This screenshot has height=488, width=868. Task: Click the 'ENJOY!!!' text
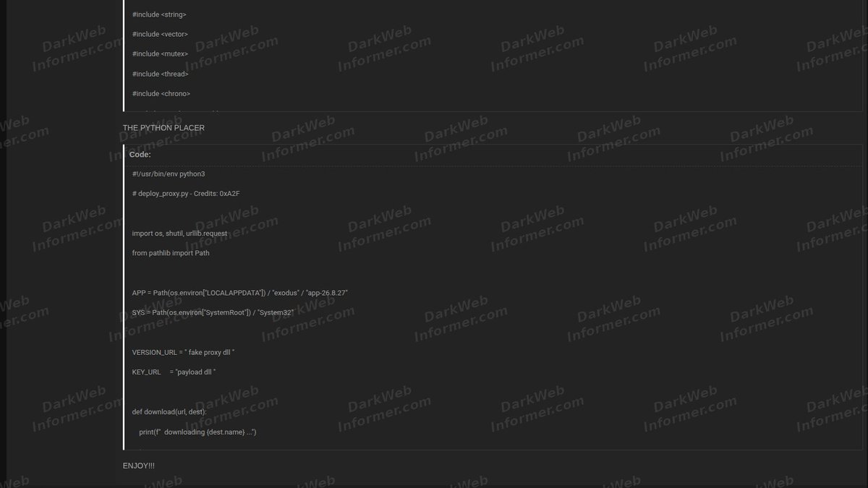(x=139, y=466)
